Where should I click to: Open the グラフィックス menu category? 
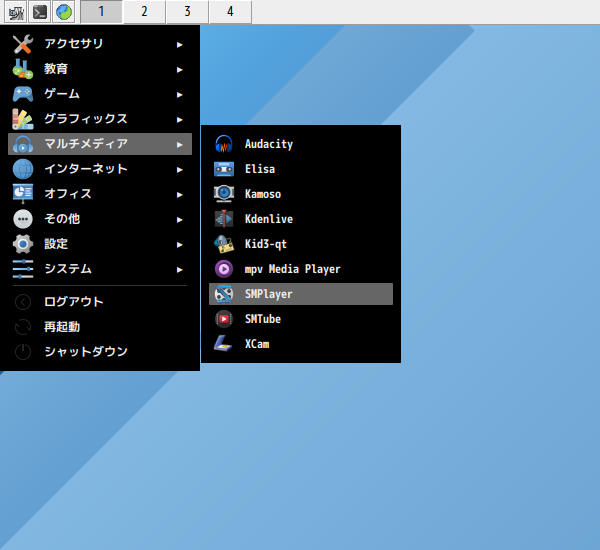(100, 119)
